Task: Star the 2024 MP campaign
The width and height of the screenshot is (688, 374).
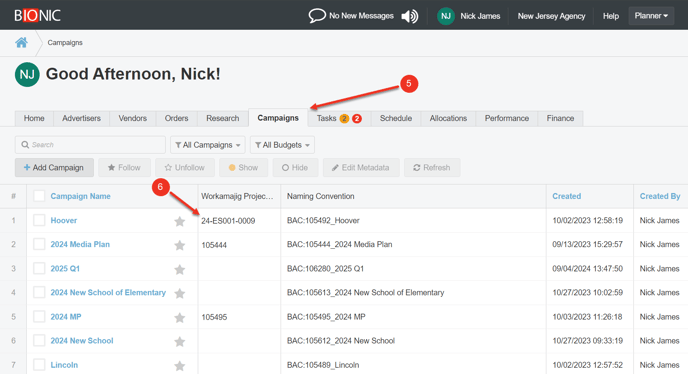Action: tap(179, 317)
